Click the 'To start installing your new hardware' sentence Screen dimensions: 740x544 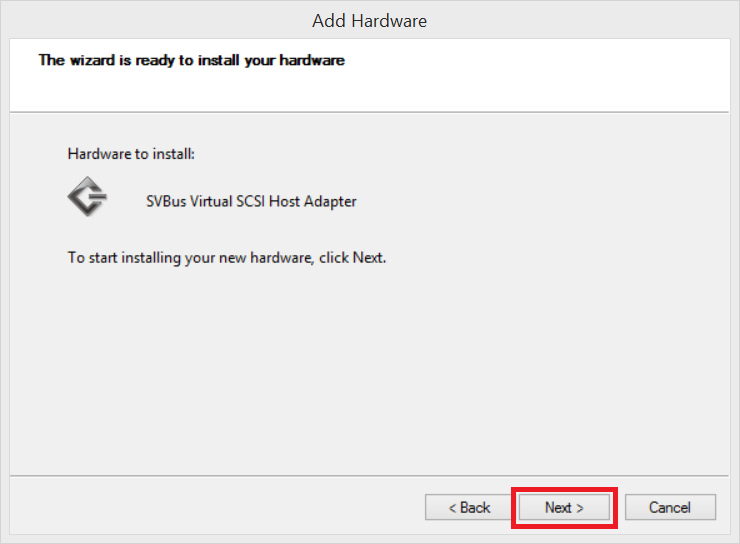(x=227, y=258)
